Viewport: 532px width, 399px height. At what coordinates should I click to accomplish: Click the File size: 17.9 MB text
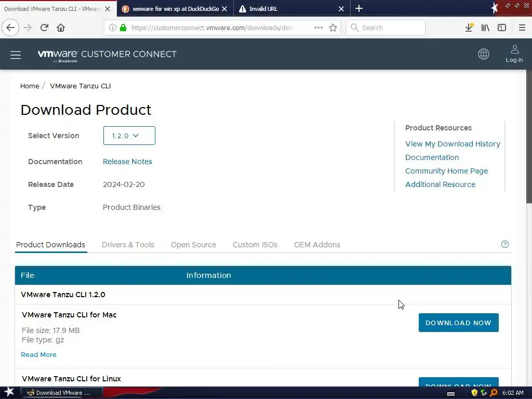click(50, 330)
